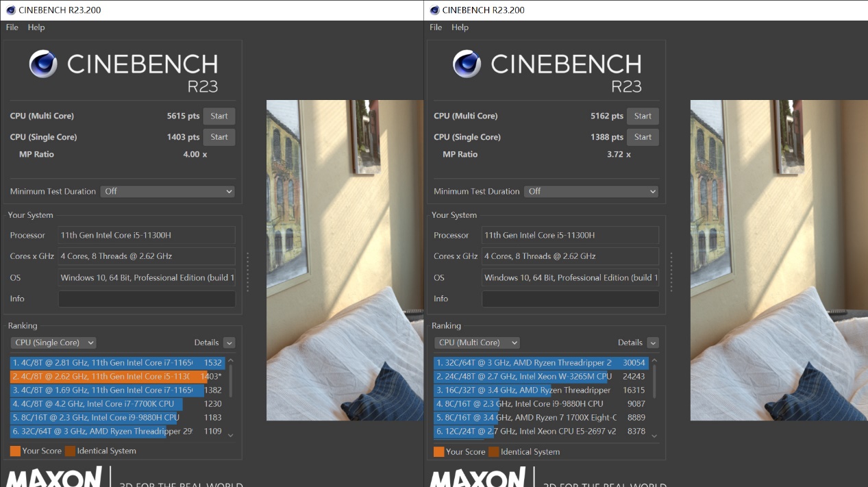Open File menu in left window
Image resolution: width=868 pixels, height=487 pixels.
12,27
